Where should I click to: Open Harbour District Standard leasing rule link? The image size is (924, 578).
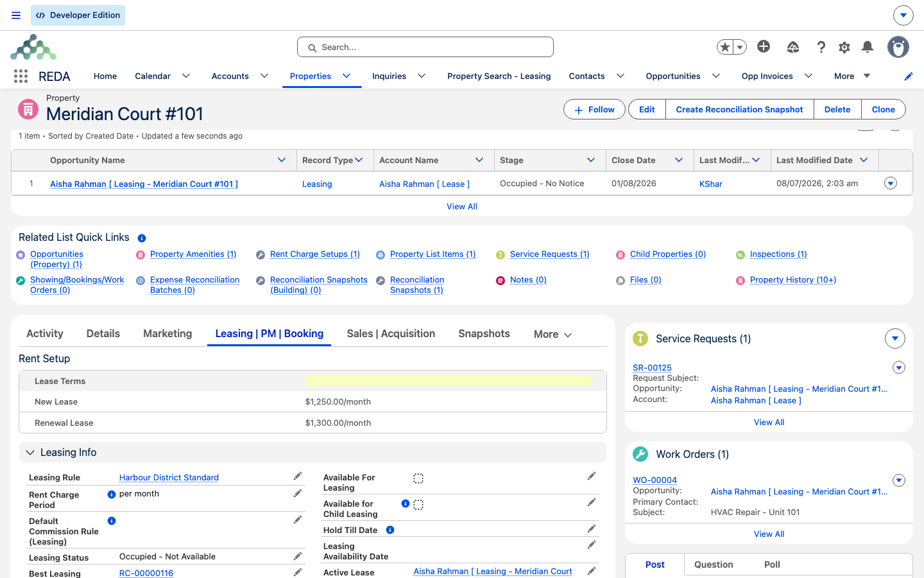[x=169, y=477]
